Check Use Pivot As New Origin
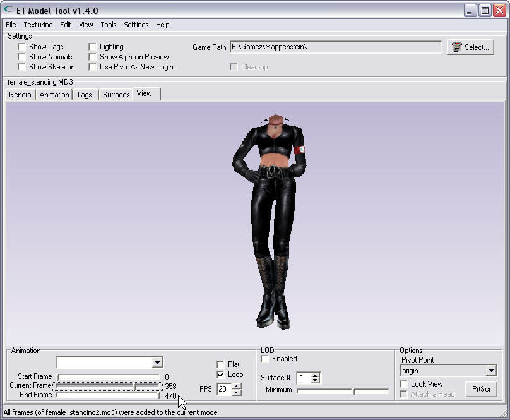The image size is (510, 420). [92, 67]
